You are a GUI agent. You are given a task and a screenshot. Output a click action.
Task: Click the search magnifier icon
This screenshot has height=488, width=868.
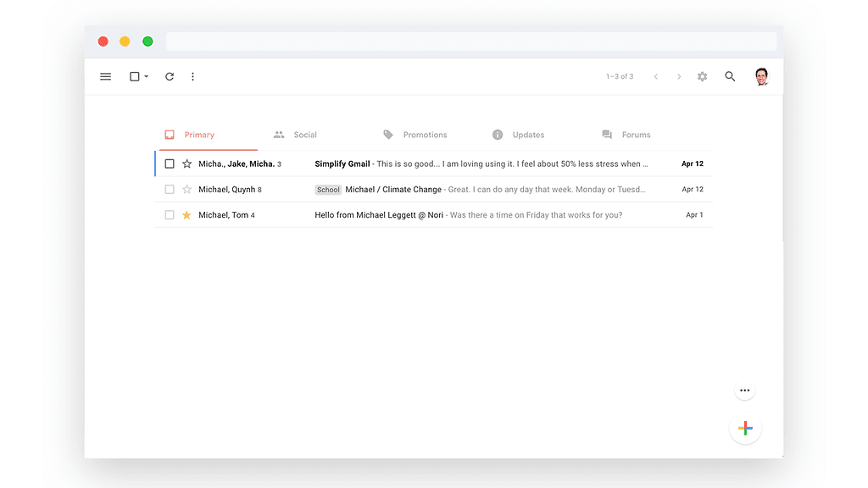[730, 76]
